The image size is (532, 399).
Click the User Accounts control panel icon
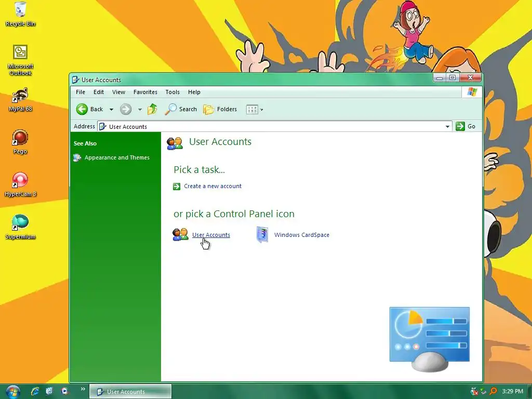tap(180, 234)
